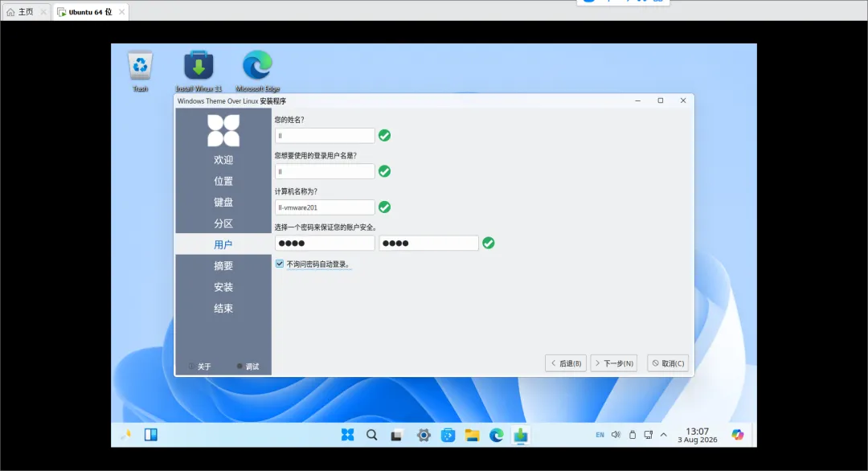Select 分区 step in installer sidebar
This screenshot has width=868, height=471.
click(x=223, y=223)
